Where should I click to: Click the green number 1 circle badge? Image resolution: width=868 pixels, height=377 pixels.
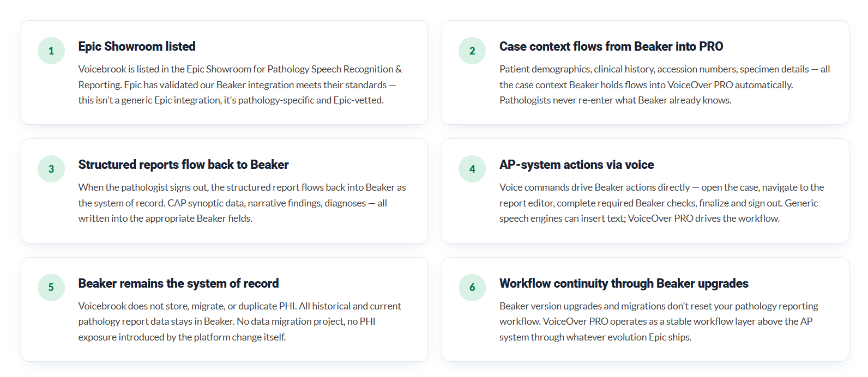coord(51,51)
